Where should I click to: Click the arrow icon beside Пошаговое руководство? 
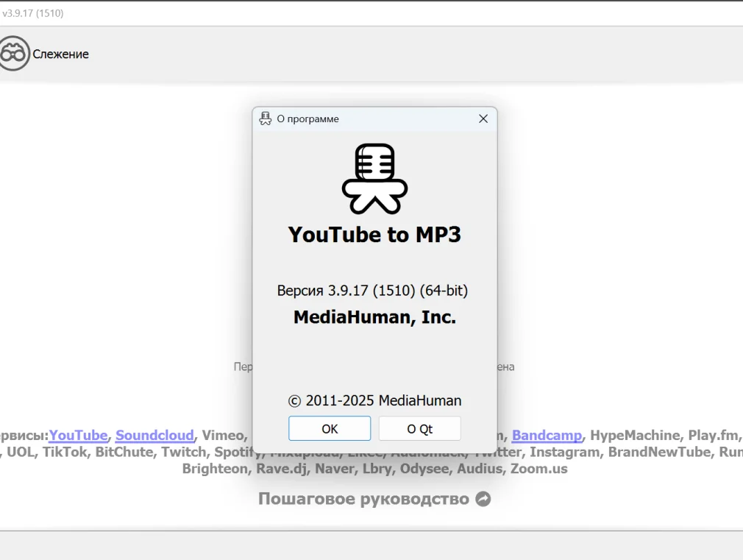(483, 499)
